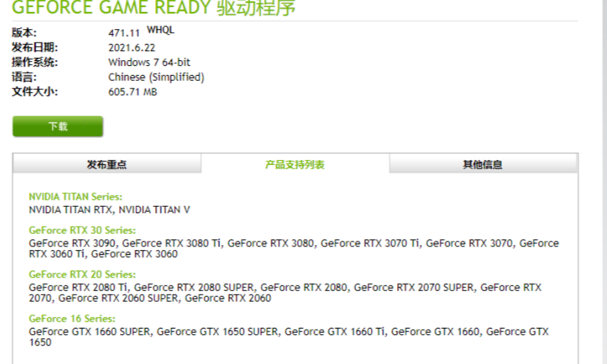Click the green 下载 download button
This screenshot has height=364, width=607.
(x=57, y=127)
